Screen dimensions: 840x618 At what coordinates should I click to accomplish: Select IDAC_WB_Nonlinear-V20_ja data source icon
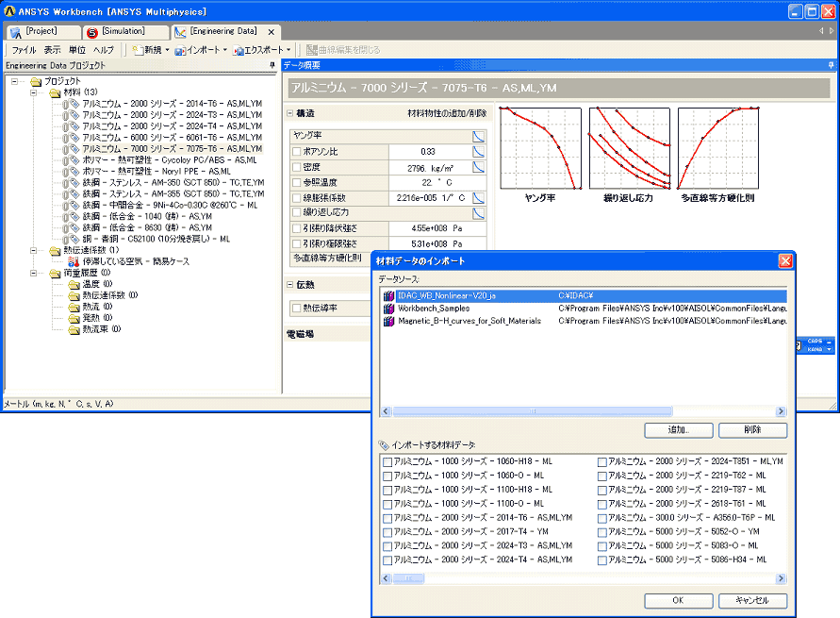click(x=389, y=296)
